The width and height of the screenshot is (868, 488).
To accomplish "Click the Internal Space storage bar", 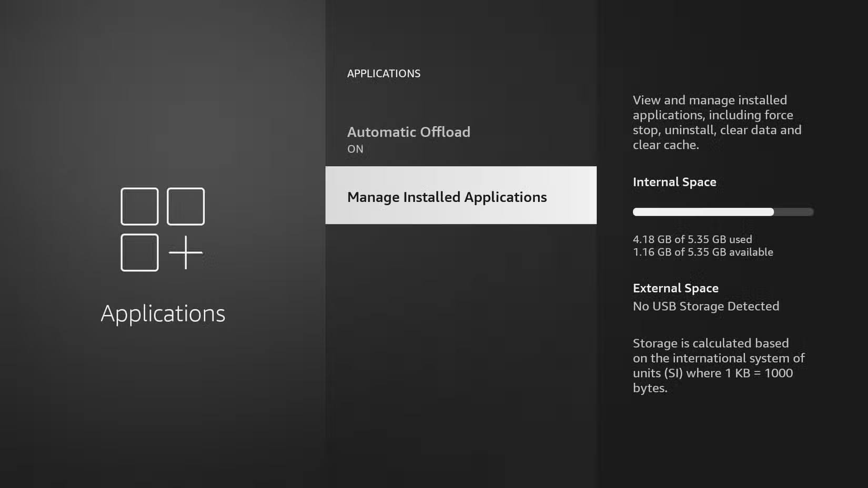I will (x=722, y=212).
